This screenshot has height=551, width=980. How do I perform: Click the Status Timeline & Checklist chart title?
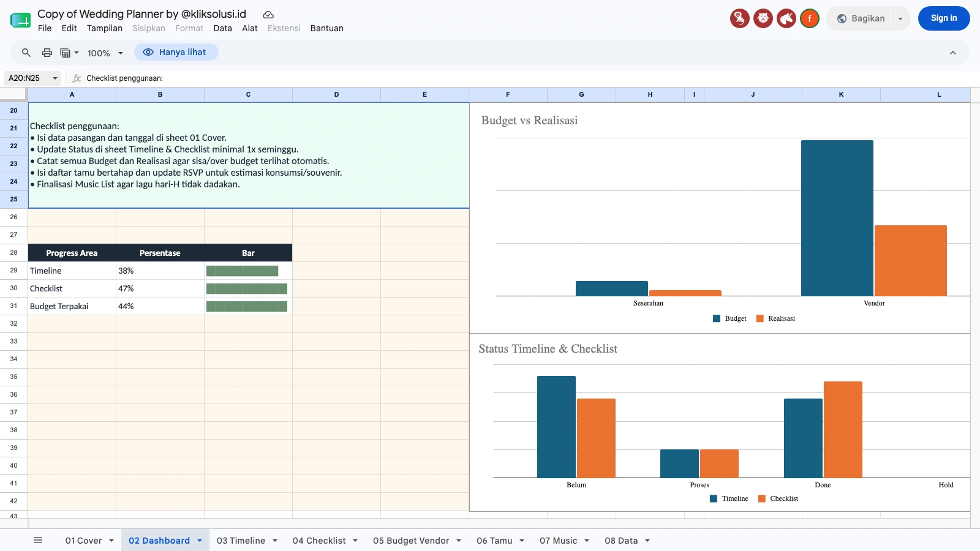(x=548, y=349)
